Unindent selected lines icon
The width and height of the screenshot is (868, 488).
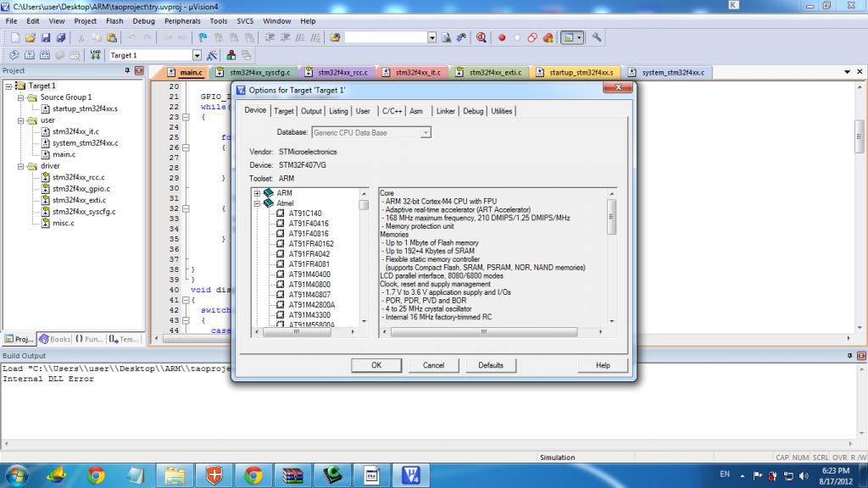coord(285,37)
